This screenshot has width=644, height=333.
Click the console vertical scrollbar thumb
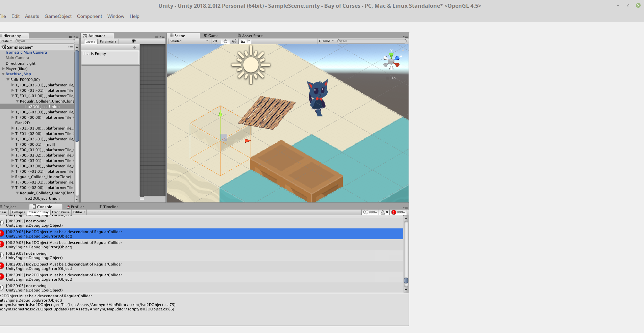[406, 280]
